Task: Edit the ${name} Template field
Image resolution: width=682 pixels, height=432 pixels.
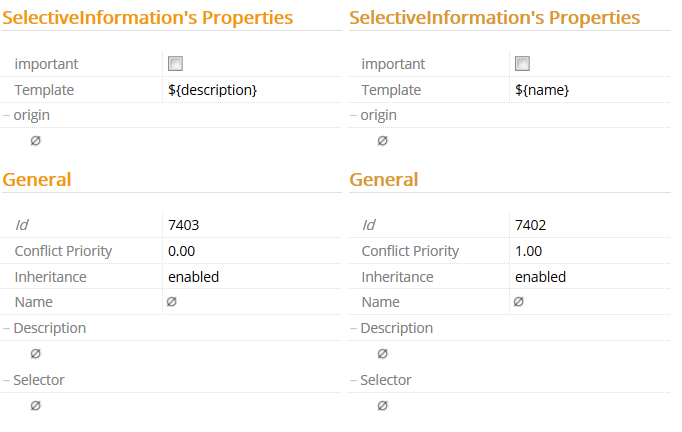Action: coord(542,90)
